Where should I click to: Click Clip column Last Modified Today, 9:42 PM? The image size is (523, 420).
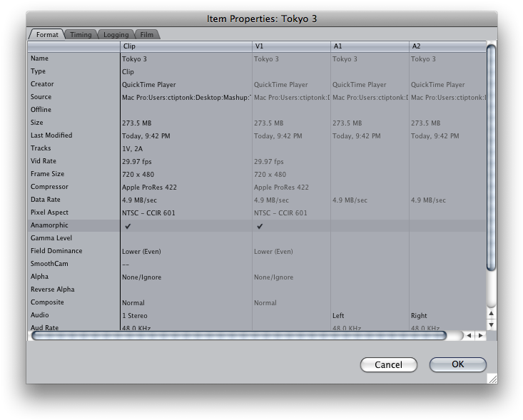point(146,136)
